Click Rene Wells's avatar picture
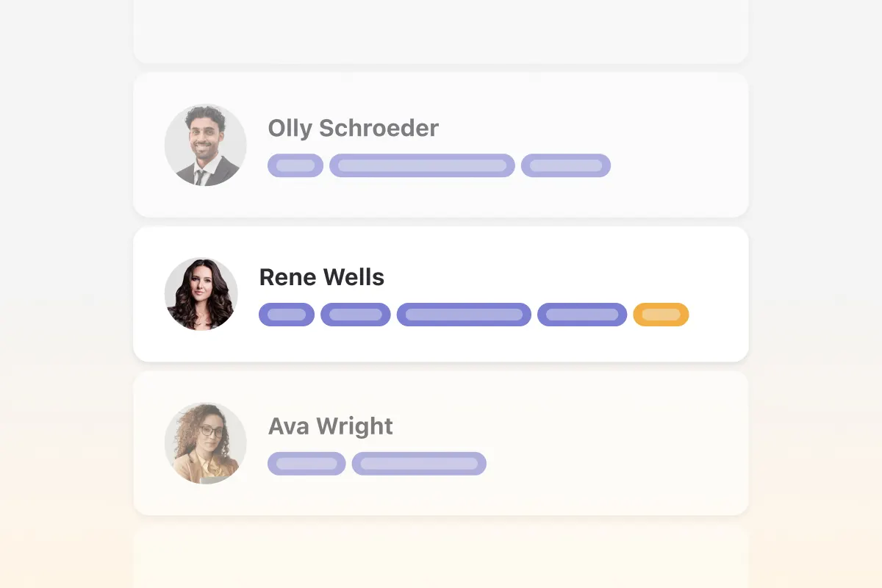 [x=201, y=294]
